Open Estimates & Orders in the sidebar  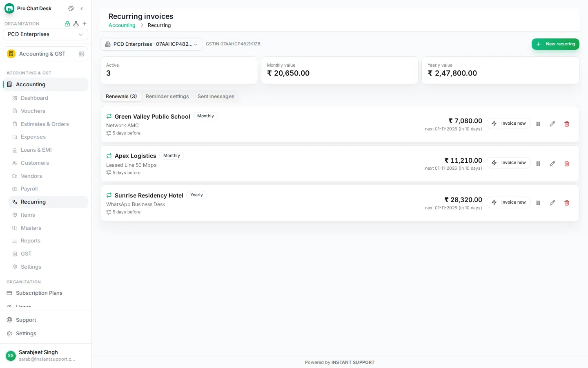click(x=48, y=124)
